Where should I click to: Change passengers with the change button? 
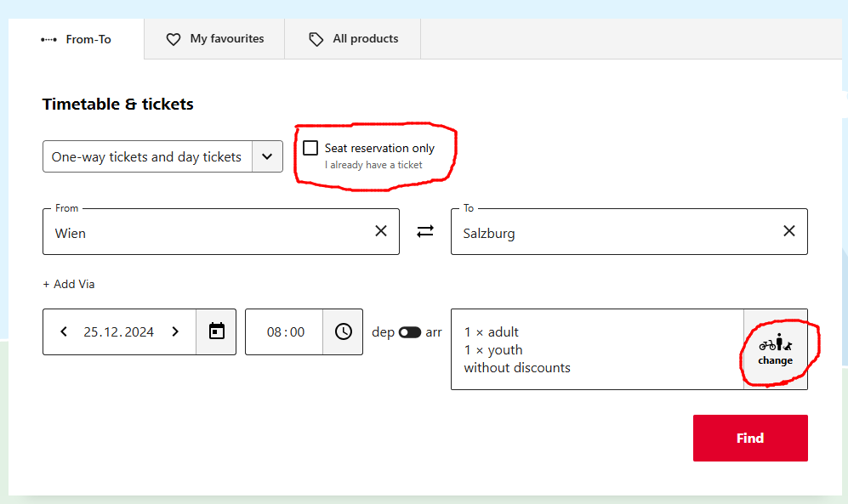pos(776,349)
